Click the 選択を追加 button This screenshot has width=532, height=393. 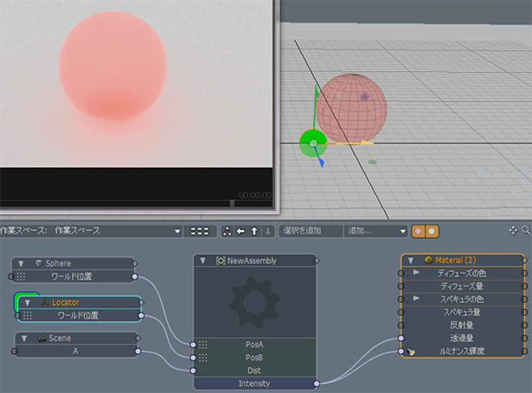click(x=310, y=231)
